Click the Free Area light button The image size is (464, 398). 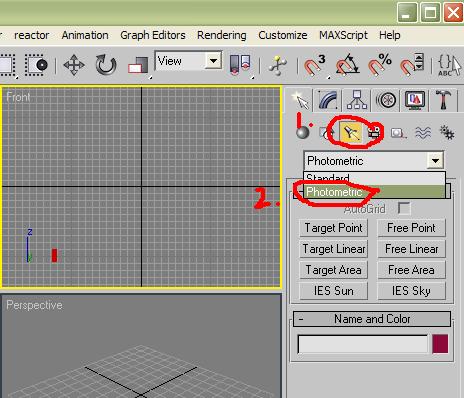point(411,270)
